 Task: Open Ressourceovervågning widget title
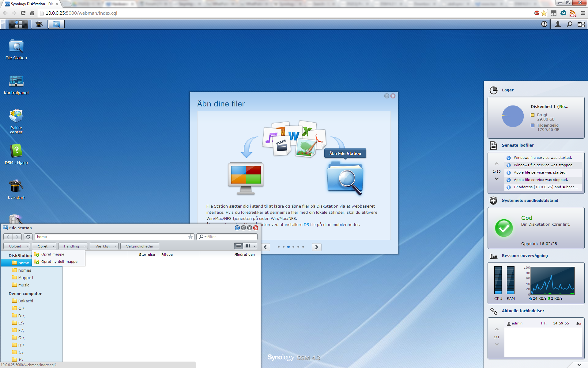coord(525,256)
